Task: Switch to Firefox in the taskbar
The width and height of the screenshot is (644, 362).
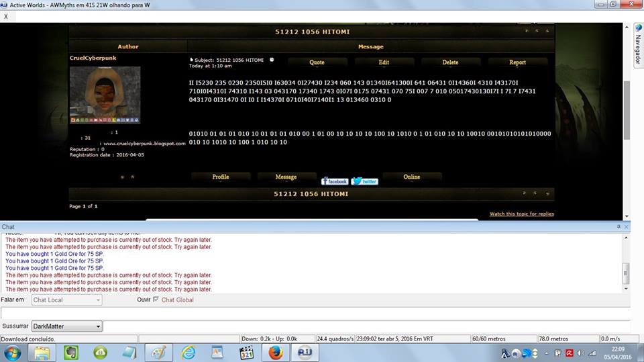Action: (x=276, y=353)
